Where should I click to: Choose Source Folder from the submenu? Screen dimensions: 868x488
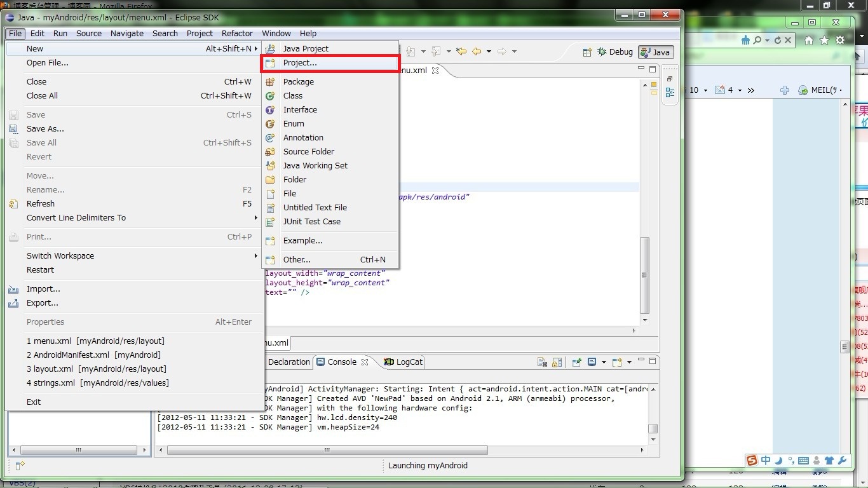330,151
